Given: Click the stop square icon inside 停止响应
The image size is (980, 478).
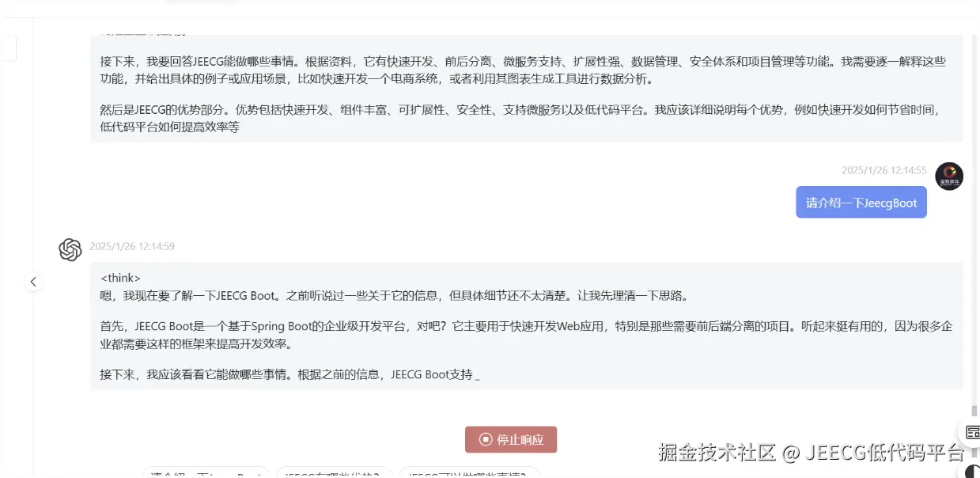Looking at the screenshot, I should pos(485,439).
